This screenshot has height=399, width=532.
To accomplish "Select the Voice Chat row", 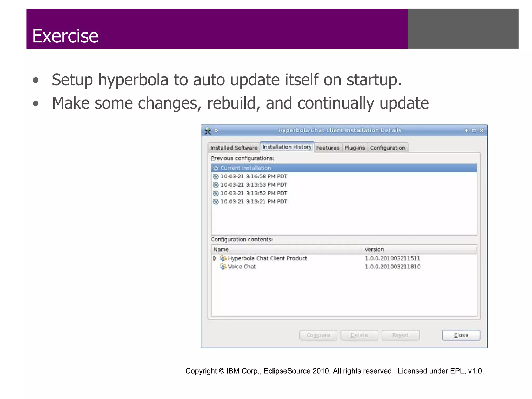I will coord(344,267).
